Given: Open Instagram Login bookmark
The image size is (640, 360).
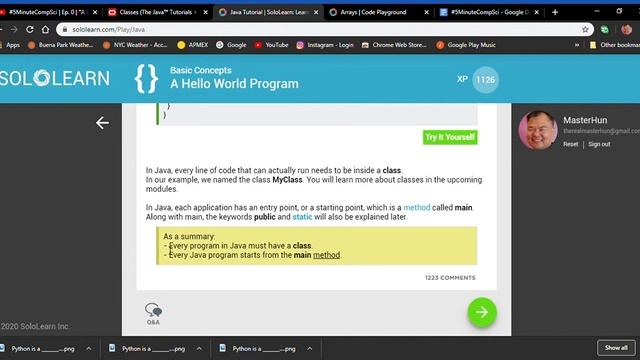Looking at the screenshot, I should click(x=325, y=45).
